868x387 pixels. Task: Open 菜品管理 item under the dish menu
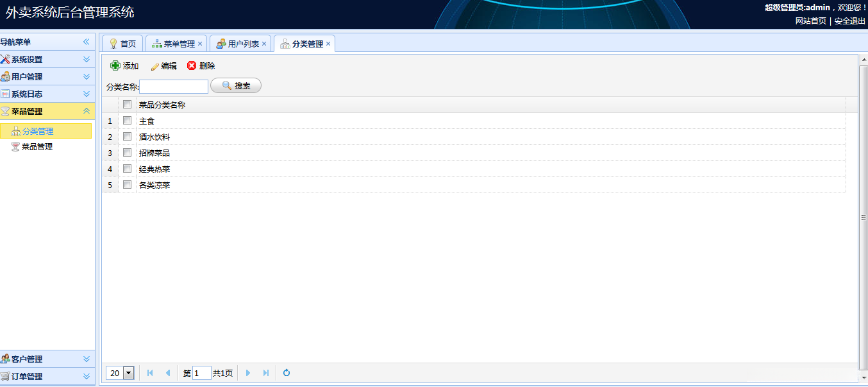coord(37,146)
